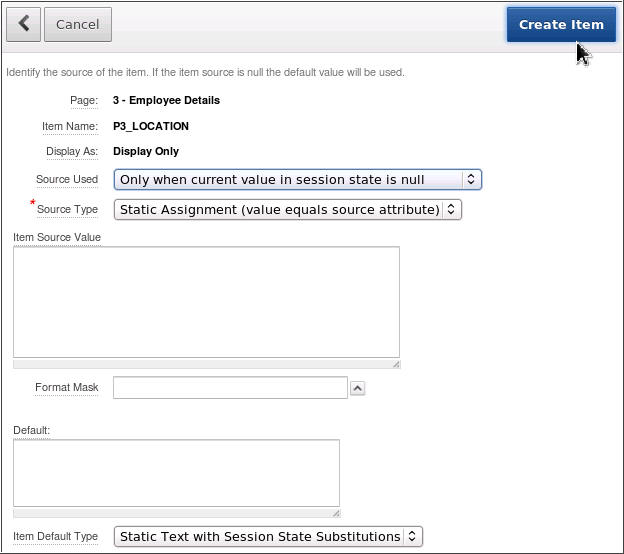Viewport: 624px width, 554px height.
Task: Expand the Item Default Type dropdown
Action: pyautogui.click(x=268, y=537)
